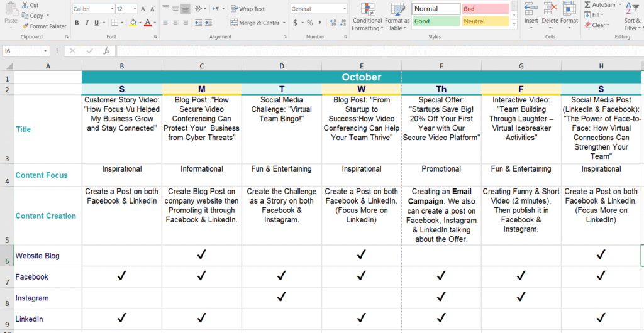Open the Calibri font name dropdown
644x333 pixels.
pyautogui.click(x=112, y=9)
